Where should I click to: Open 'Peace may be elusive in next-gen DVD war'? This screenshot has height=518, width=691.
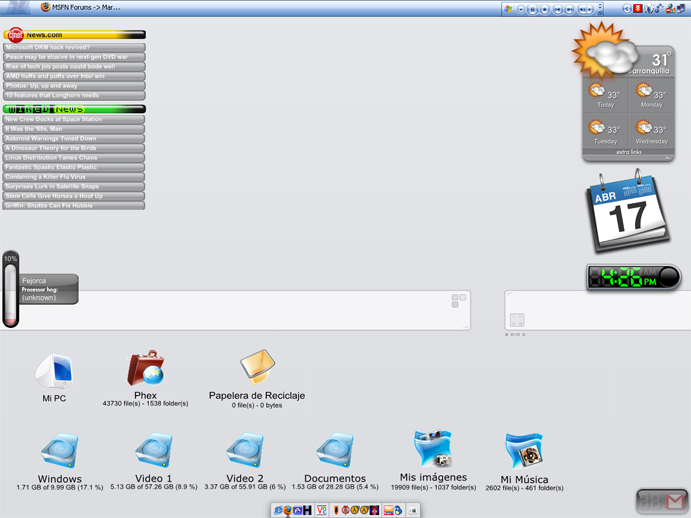coord(74,57)
